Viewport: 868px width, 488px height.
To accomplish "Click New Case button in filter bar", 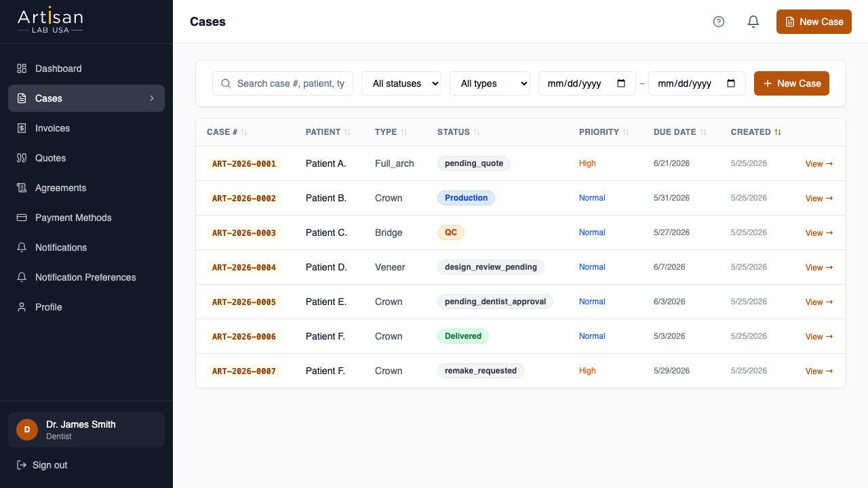I will (x=791, y=83).
